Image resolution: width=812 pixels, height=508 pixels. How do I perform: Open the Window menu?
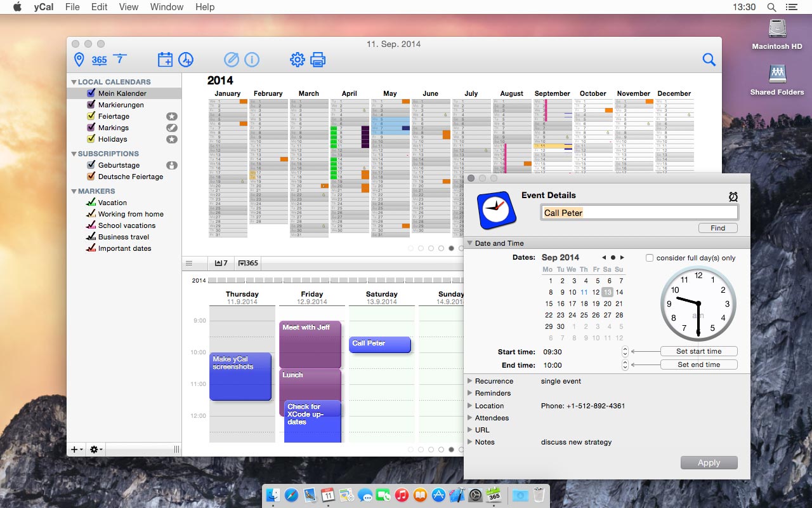coord(167,7)
